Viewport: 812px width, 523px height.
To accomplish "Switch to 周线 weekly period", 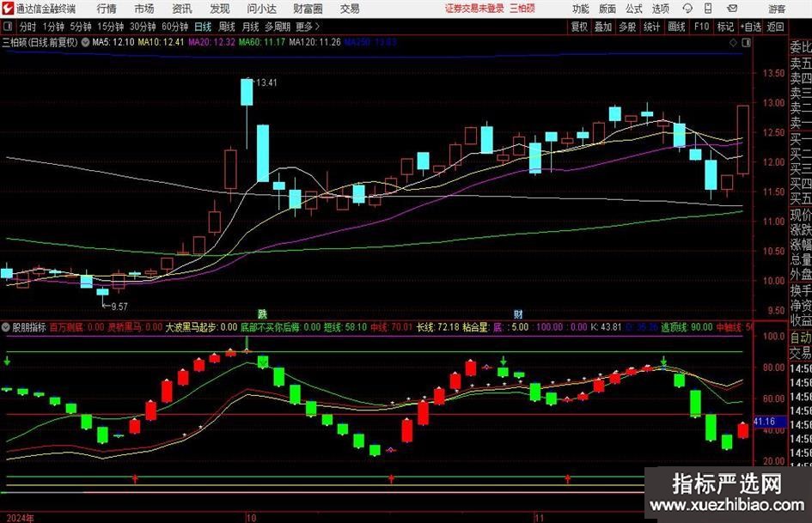I will [227, 27].
